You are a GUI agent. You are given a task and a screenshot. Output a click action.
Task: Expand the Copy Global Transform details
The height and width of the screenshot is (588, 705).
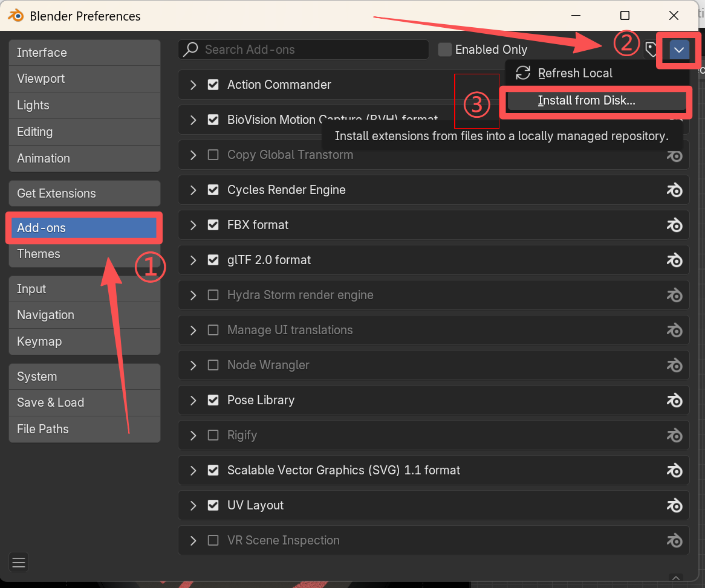coord(193,155)
